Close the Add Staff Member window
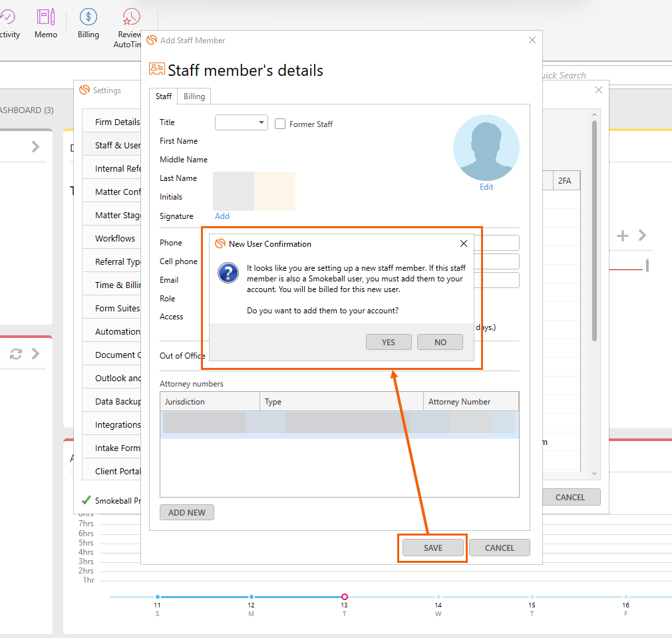 coord(532,40)
